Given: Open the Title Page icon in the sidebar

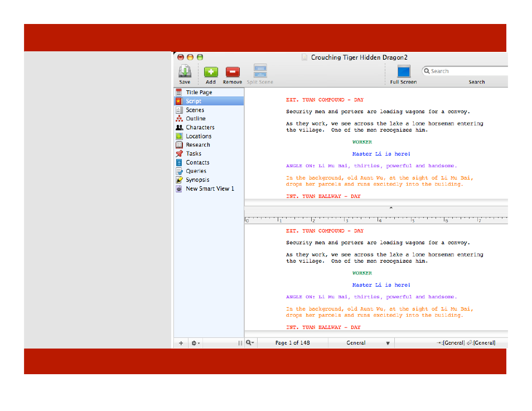Looking at the screenshot, I should tap(179, 93).
